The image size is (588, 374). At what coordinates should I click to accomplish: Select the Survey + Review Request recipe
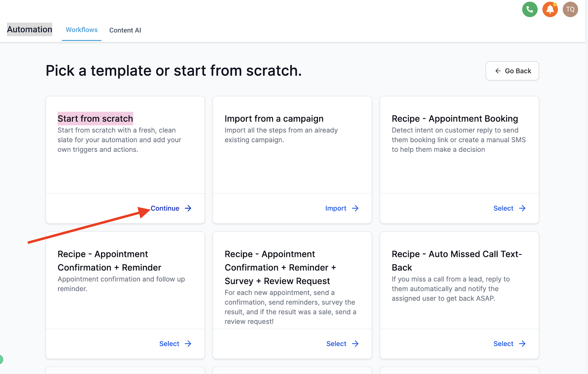(343, 344)
